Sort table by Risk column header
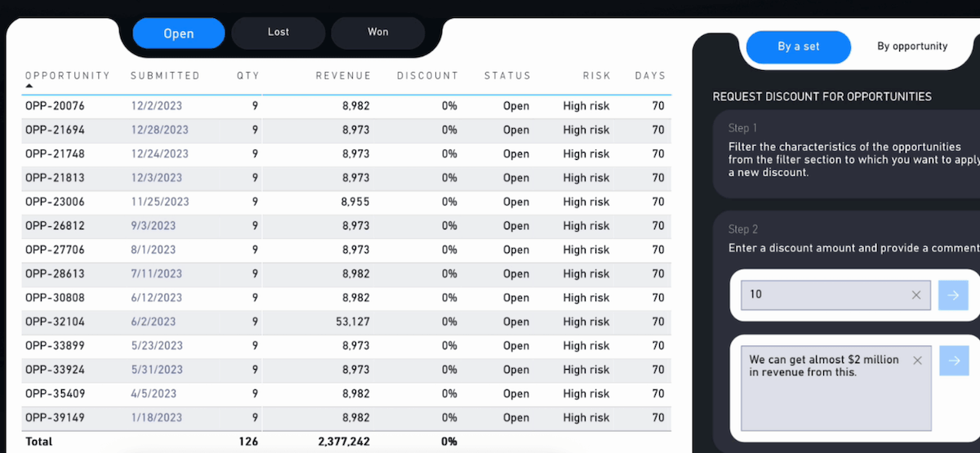This screenshot has height=453, width=980. 596,75
